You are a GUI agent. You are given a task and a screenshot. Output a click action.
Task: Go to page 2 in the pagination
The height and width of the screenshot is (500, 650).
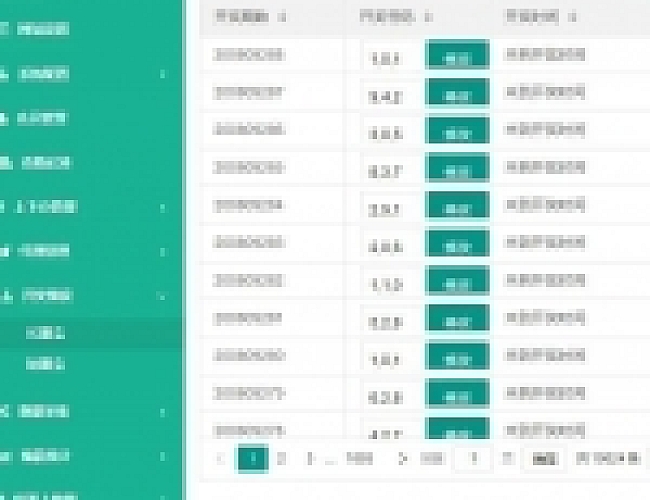click(x=282, y=458)
